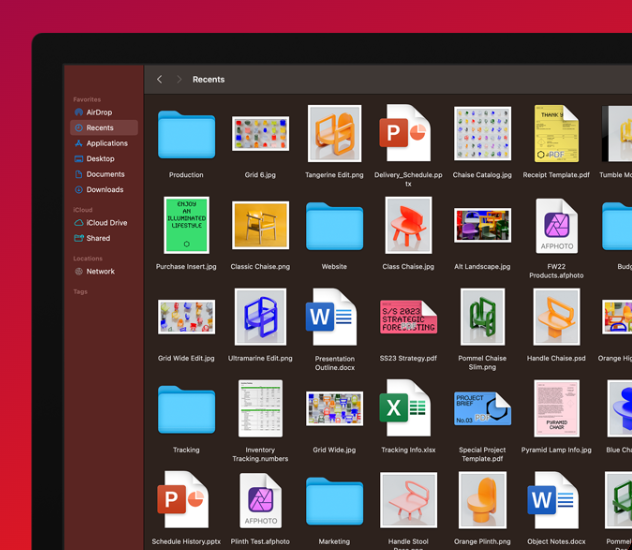Open Network under Locations
The width and height of the screenshot is (632, 550).
coord(104,272)
